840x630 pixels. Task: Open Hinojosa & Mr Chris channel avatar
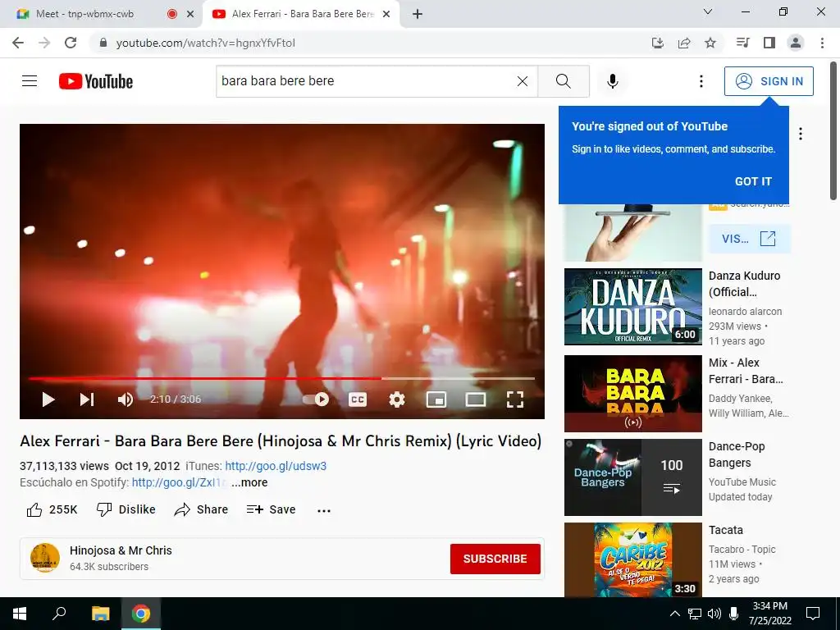tap(45, 558)
